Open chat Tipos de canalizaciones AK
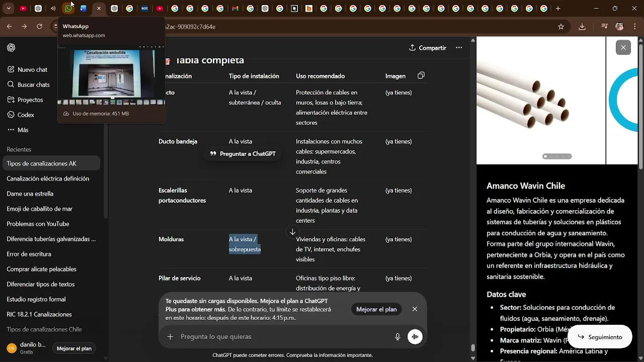This screenshot has height=362, width=644. pyautogui.click(x=52, y=163)
